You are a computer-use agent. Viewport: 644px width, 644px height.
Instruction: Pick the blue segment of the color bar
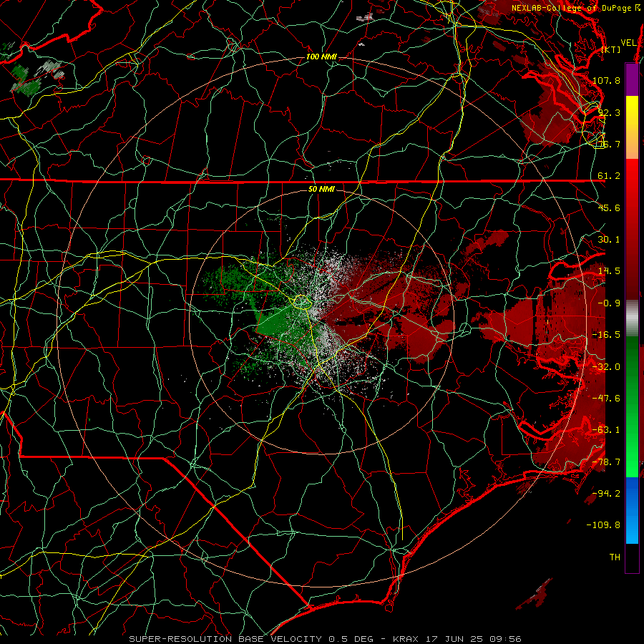[x=632, y=509]
